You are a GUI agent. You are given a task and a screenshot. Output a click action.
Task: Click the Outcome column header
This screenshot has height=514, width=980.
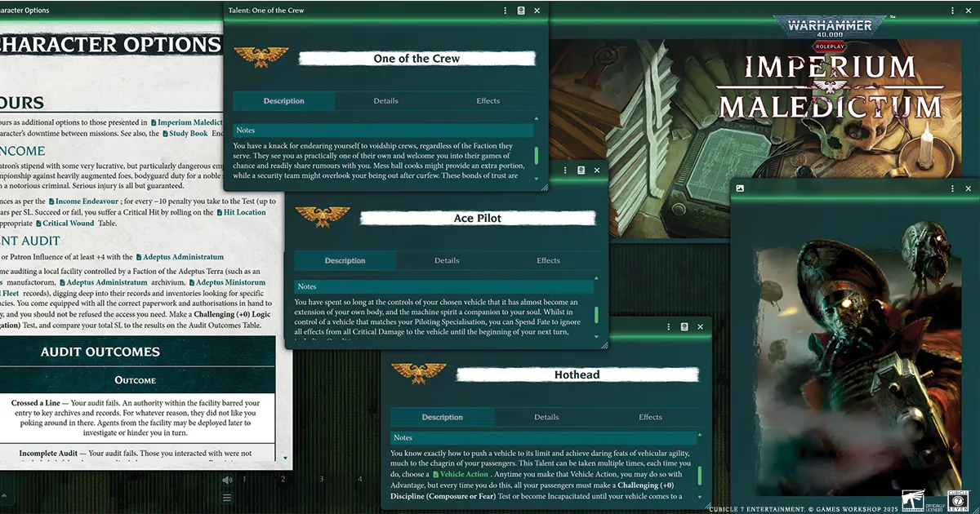pyautogui.click(x=136, y=380)
